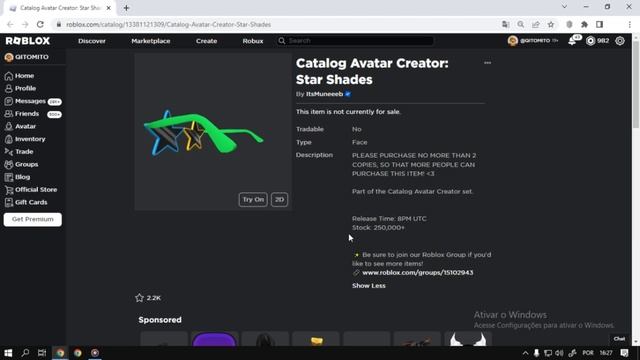Open notifications bell icon

click(572, 41)
